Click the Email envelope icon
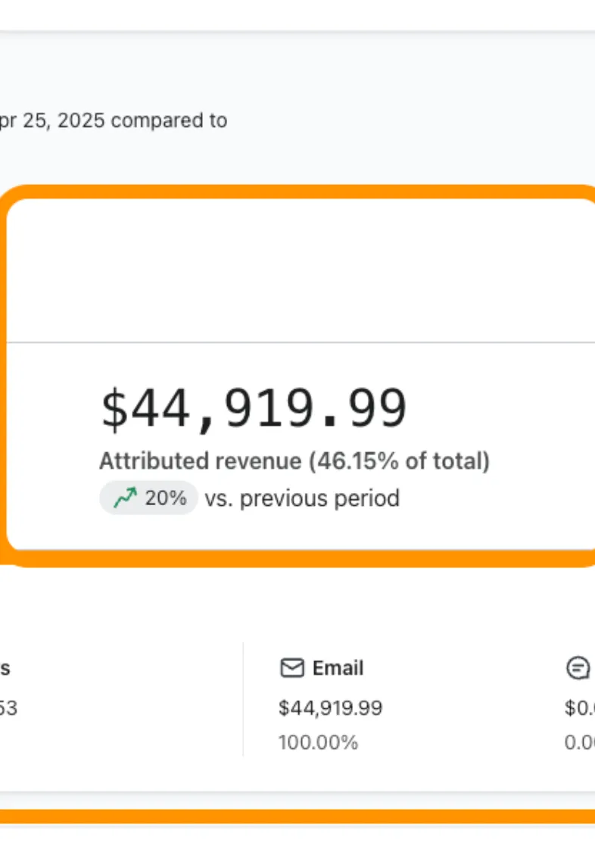 tap(291, 668)
